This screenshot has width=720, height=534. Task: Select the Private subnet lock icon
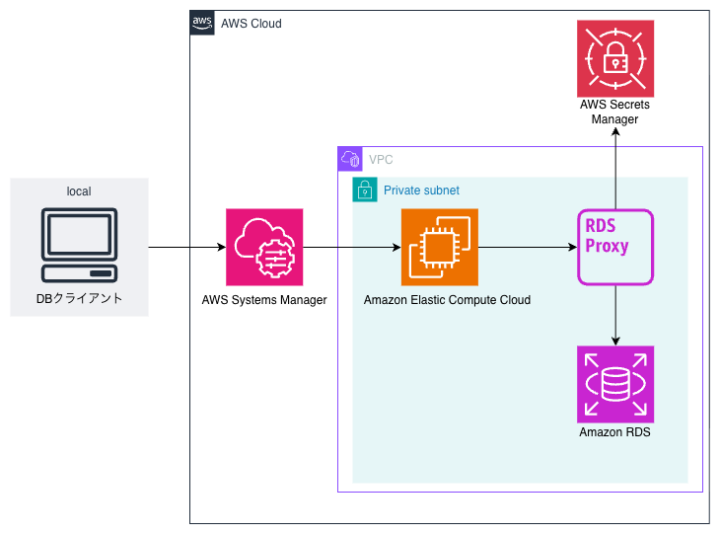coord(364,189)
